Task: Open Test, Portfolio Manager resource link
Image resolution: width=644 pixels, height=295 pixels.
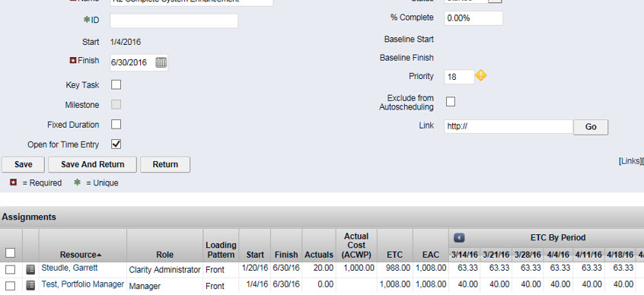Action: click(x=82, y=284)
